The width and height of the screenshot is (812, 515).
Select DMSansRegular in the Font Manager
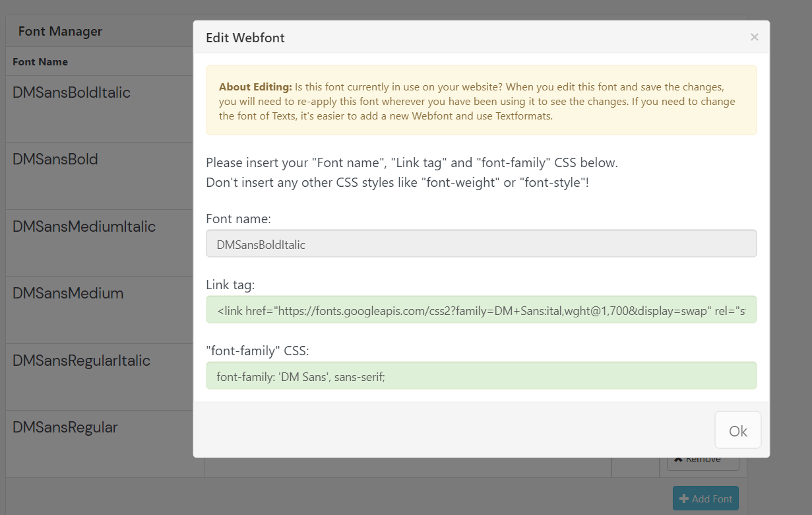[x=65, y=427]
